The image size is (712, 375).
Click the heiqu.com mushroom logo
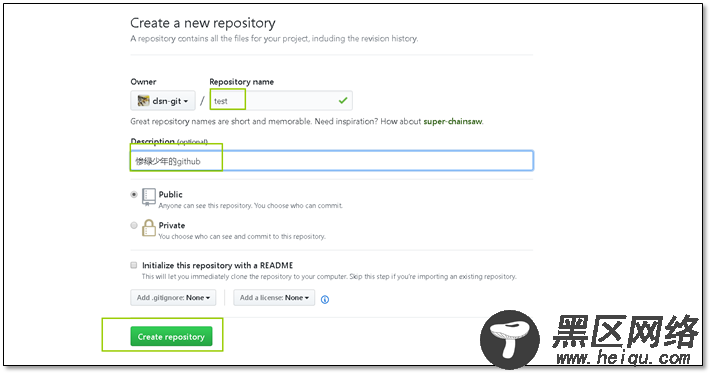[509, 339]
